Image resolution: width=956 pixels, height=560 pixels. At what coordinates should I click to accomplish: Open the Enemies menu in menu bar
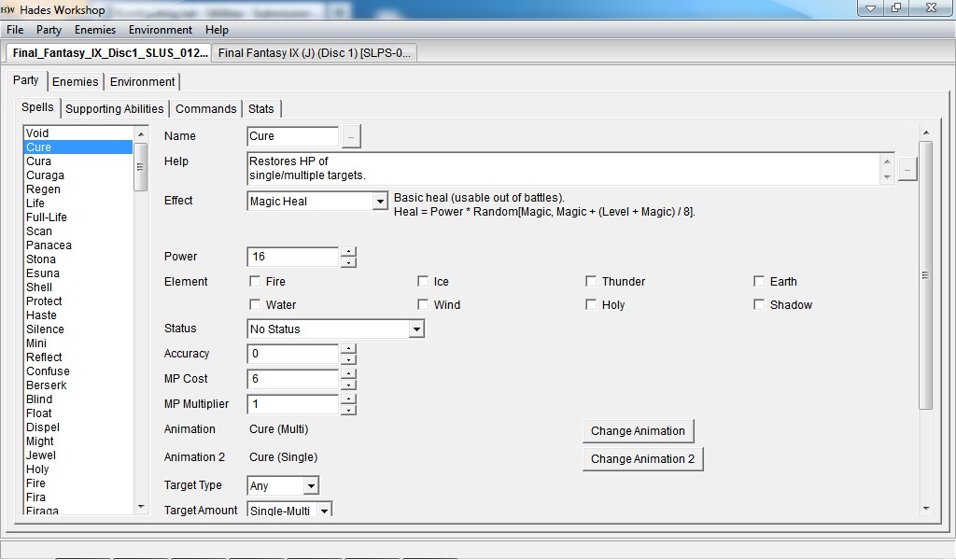(95, 30)
